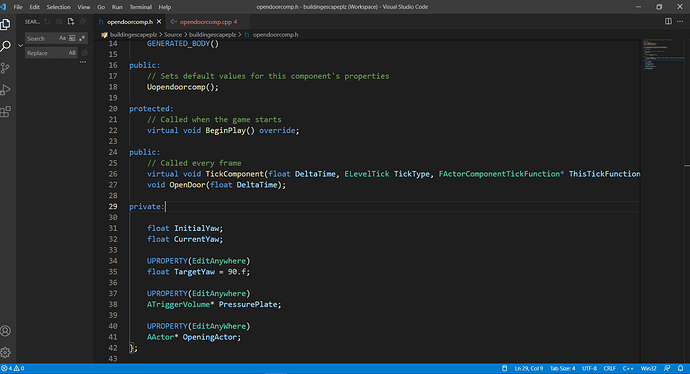Click the vertical scrollbar marker at right edge

[687, 165]
